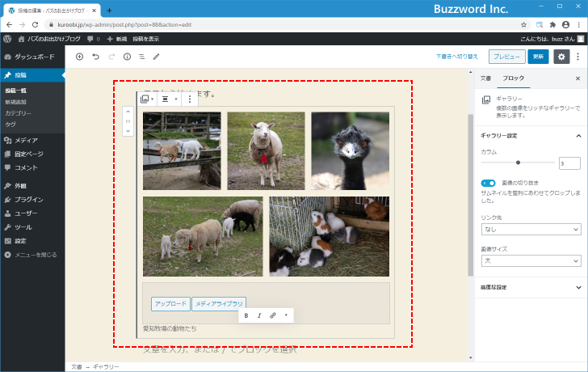The width and height of the screenshot is (588, 372).
Task: Open the content info details icon
Action: click(x=127, y=57)
